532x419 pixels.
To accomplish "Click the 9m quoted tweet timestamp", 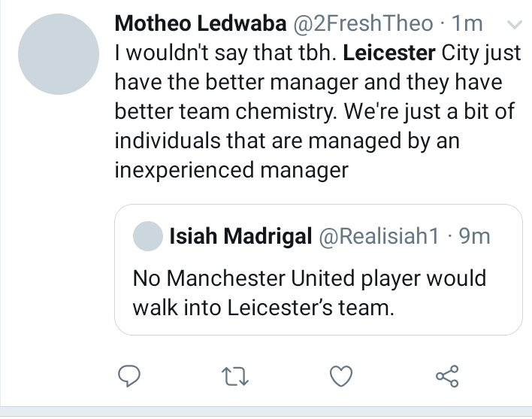I will tap(474, 237).
